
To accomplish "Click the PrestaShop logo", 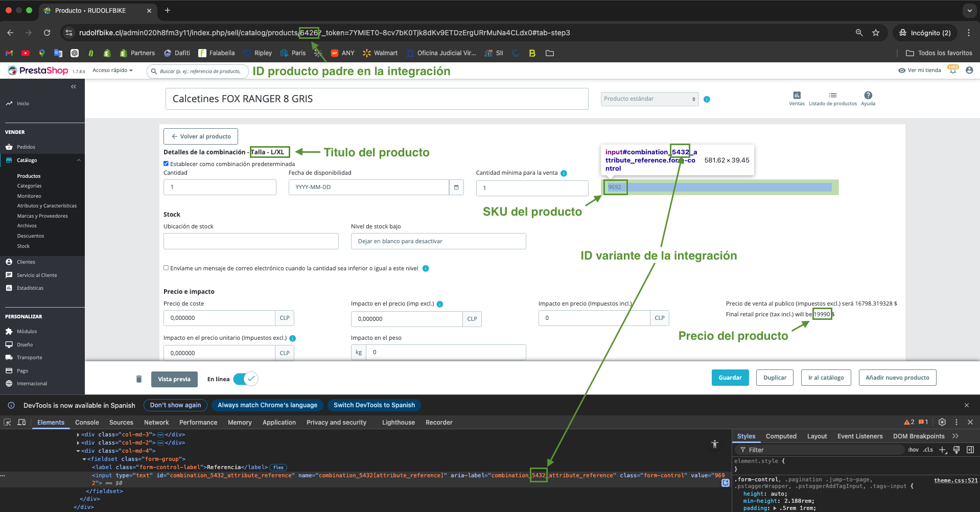I will [x=38, y=71].
